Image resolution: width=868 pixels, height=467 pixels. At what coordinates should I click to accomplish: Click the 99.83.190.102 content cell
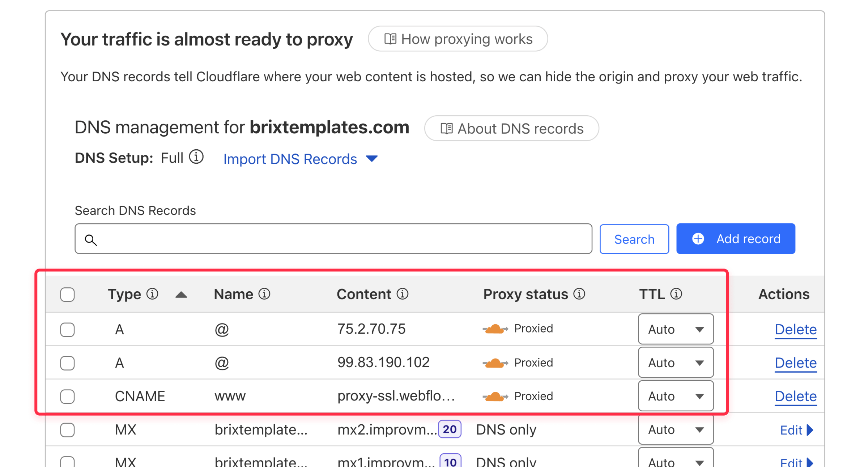[383, 362]
